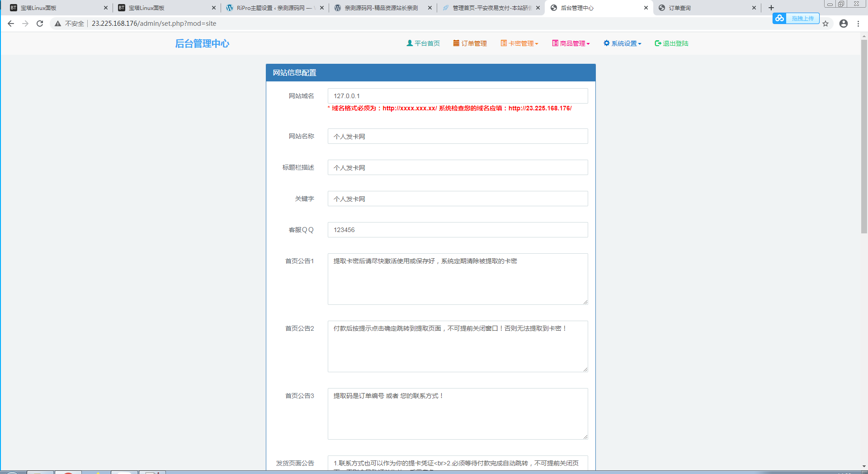868x474 pixels.
Task: Open the Chrome three-dot menu
Action: click(x=858, y=24)
